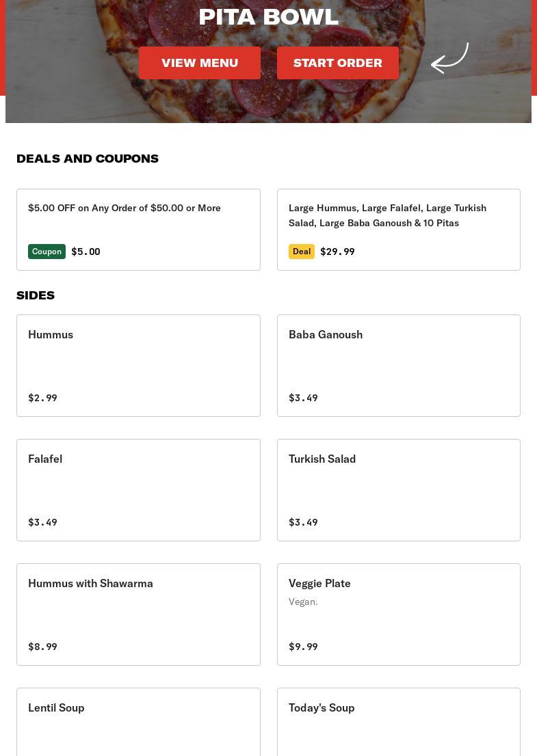Click the curved arrow icon beside Start Order
537x756 pixels.
(449, 58)
